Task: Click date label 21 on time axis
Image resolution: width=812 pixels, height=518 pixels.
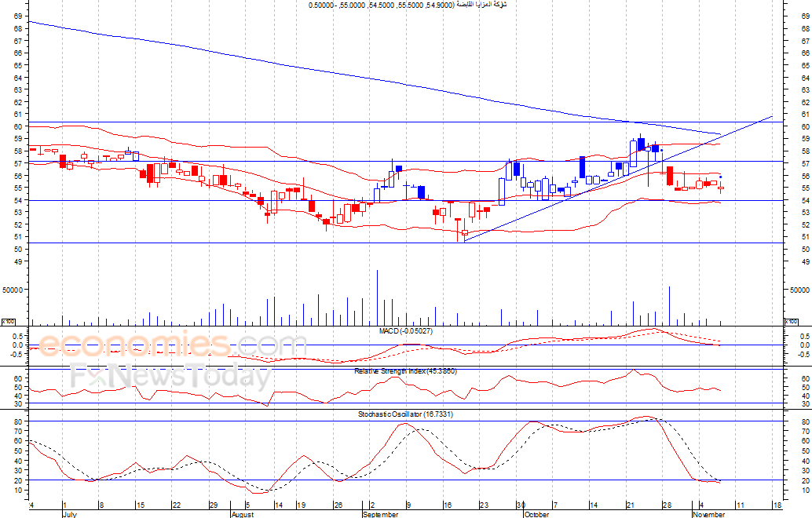Action: pos(631,505)
